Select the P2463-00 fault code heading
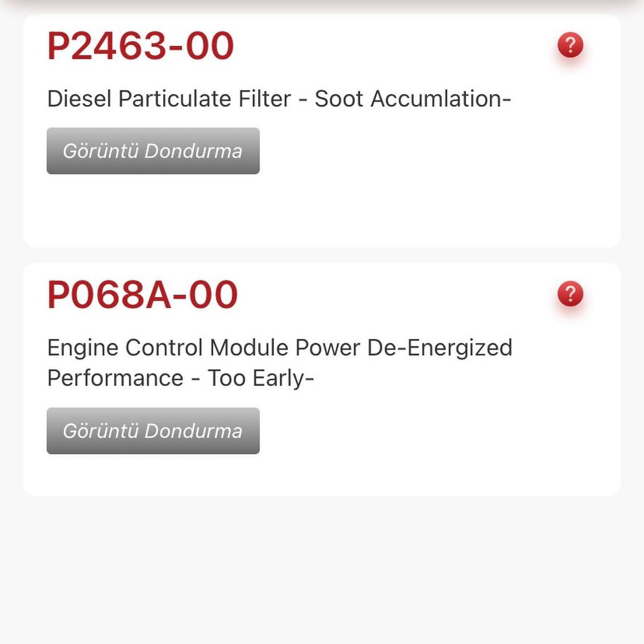The width and height of the screenshot is (644, 644). pyautogui.click(x=140, y=46)
